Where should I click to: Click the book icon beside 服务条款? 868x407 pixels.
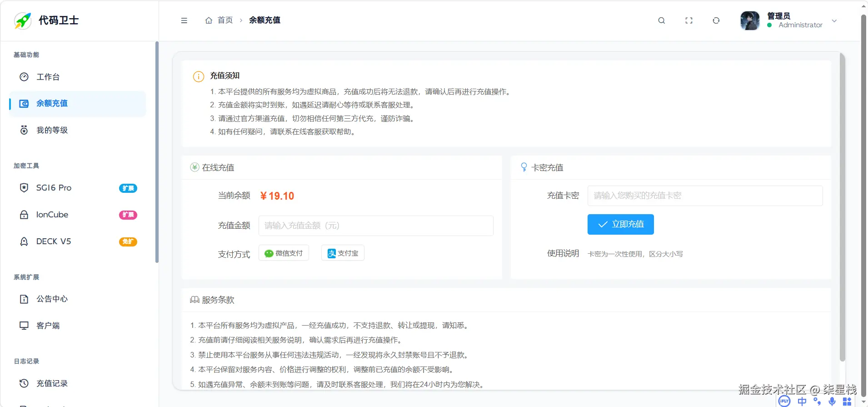pyautogui.click(x=195, y=300)
